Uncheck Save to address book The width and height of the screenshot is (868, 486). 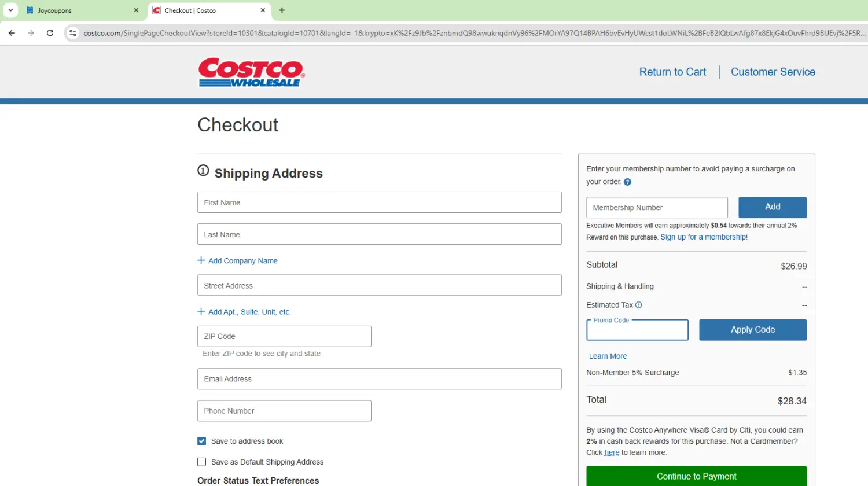(x=201, y=441)
